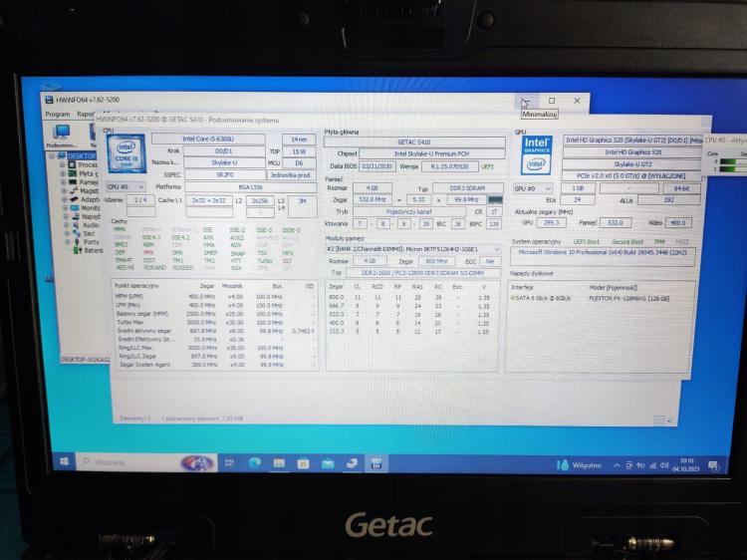Viewport: 747px width, 560px height.
Task: Select the Płyta główna icon in the tree
Action: pyautogui.click(x=72, y=173)
